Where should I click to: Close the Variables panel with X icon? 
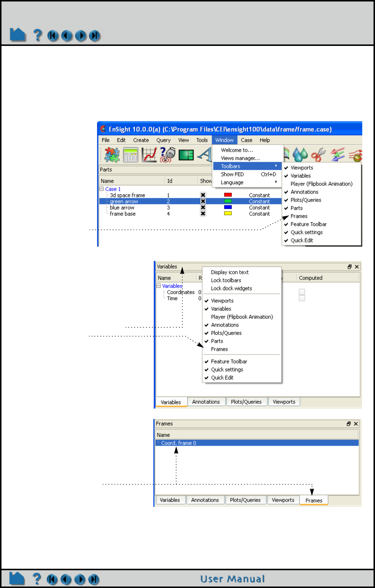[x=357, y=267]
